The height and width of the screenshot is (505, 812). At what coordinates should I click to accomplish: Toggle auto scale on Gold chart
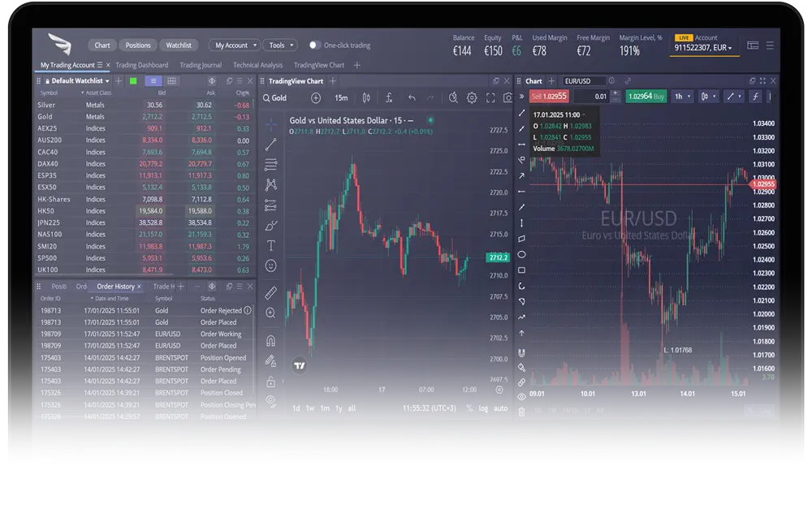tap(500, 408)
